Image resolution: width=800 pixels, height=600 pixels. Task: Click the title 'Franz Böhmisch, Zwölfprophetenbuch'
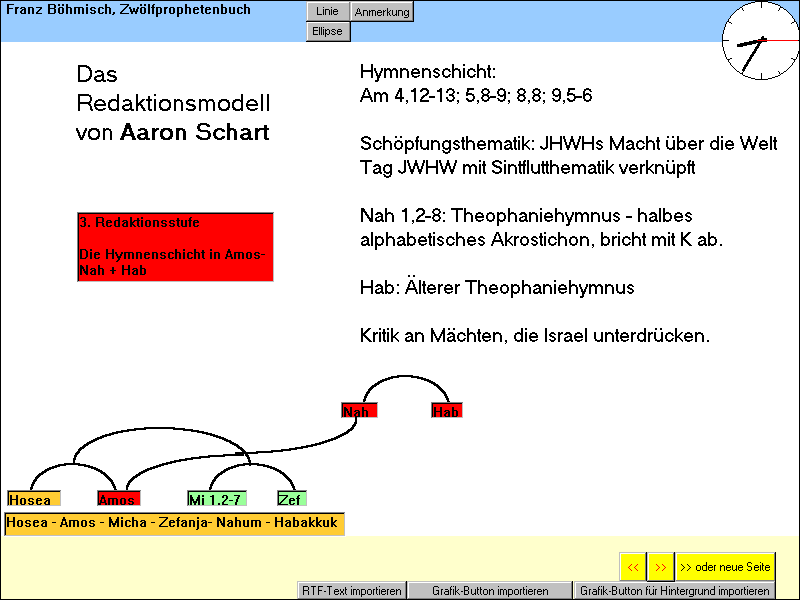129,10
